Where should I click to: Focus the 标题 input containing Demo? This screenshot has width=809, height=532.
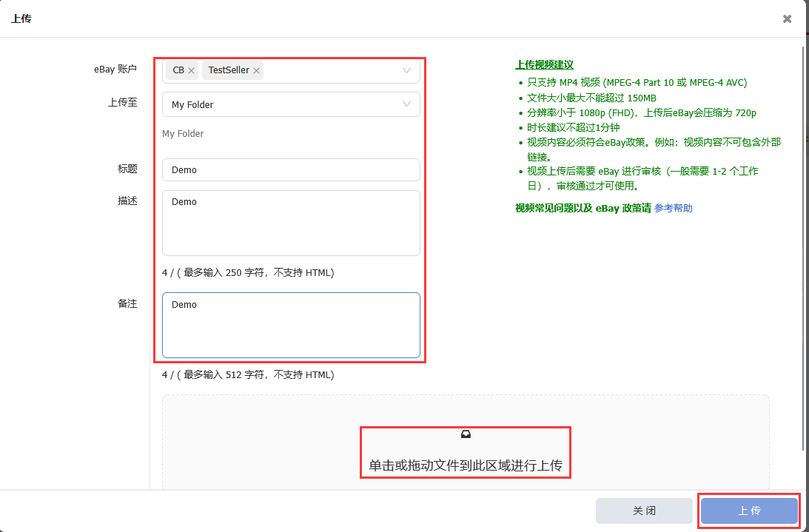(291, 170)
